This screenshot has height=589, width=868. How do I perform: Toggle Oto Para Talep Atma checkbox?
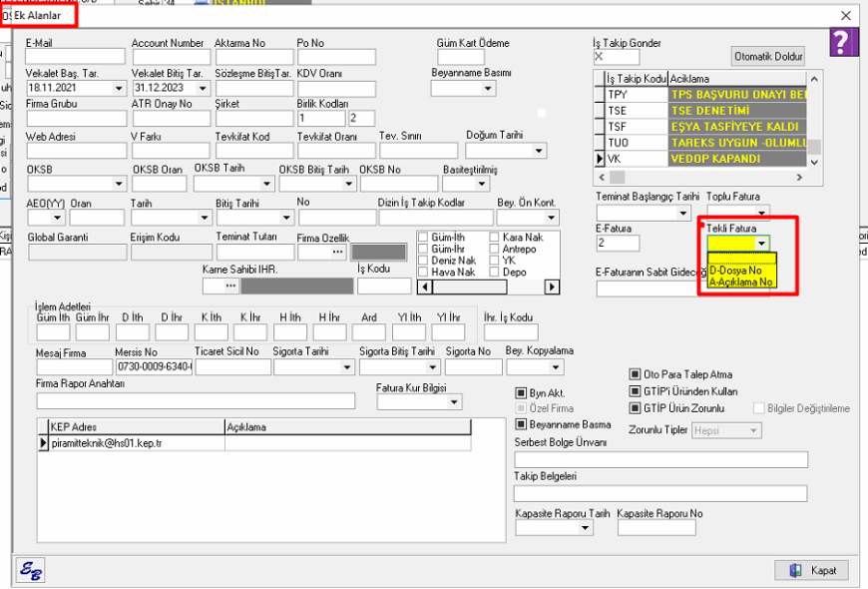(x=635, y=374)
